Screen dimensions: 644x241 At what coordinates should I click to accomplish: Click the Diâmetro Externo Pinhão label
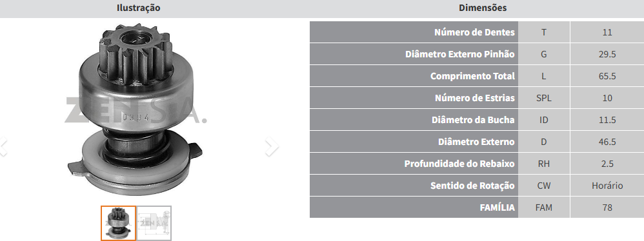(x=459, y=54)
